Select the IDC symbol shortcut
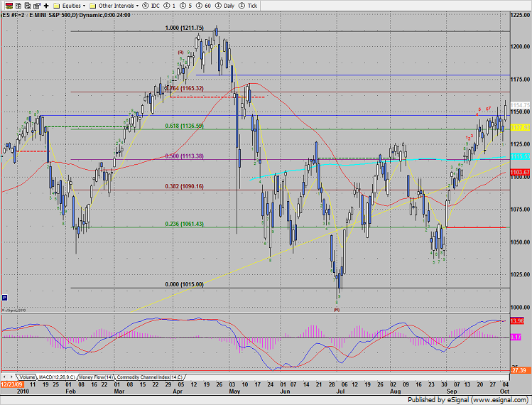 pyautogui.click(x=151, y=6)
